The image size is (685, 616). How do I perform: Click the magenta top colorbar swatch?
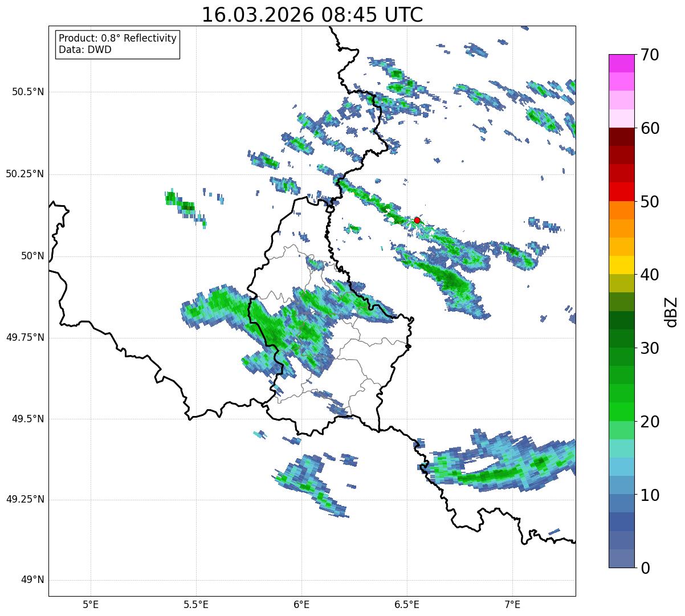pos(621,63)
